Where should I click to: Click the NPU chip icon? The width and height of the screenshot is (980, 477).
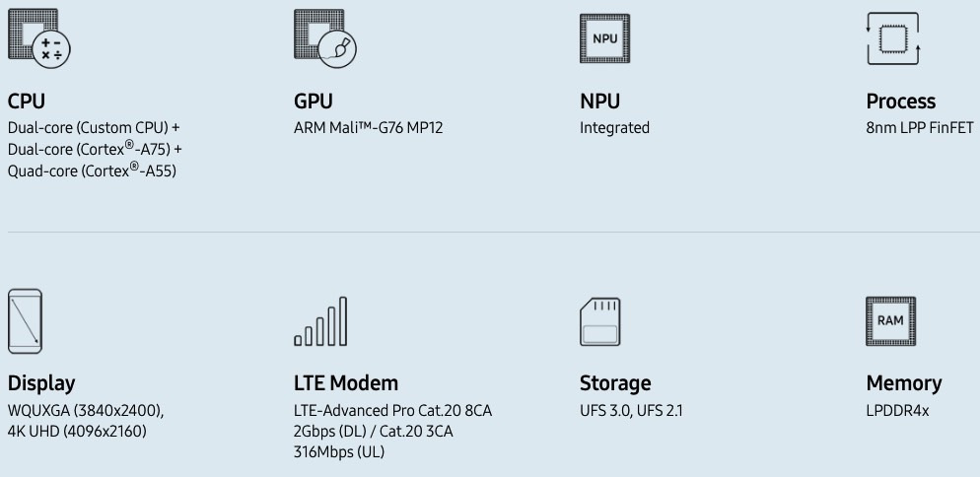click(x=604, y=38)
